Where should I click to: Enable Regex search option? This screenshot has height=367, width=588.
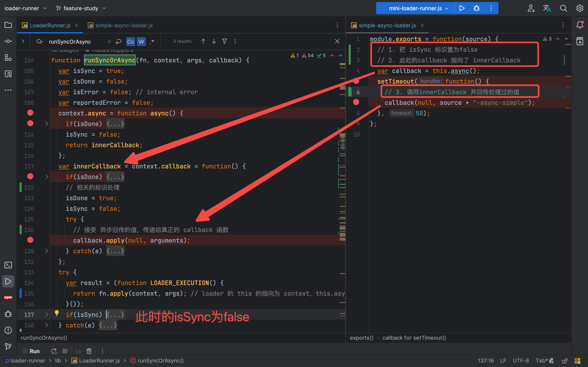152,42
